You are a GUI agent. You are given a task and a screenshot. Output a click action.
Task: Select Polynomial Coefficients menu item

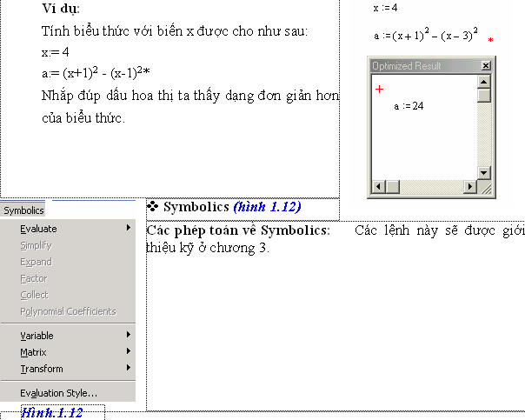pos(67,311)
